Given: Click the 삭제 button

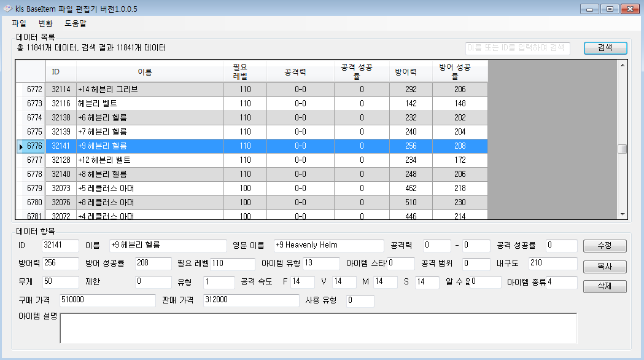Looking at the screenshot, I should pyautogui.click(x=605, y=286).
